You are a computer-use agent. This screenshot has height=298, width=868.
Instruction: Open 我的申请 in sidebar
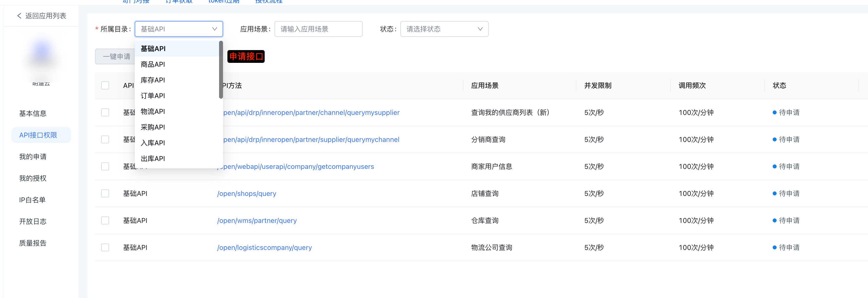[33, 157]
